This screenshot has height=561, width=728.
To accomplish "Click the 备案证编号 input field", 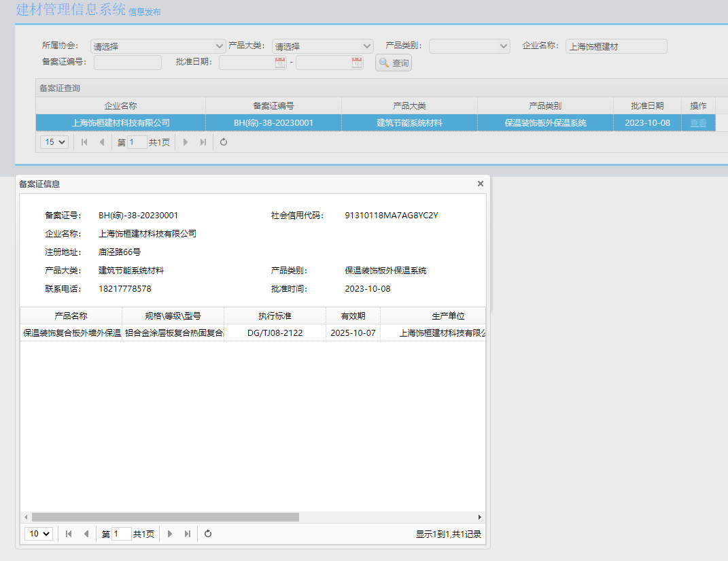I will tap(128, 63).
